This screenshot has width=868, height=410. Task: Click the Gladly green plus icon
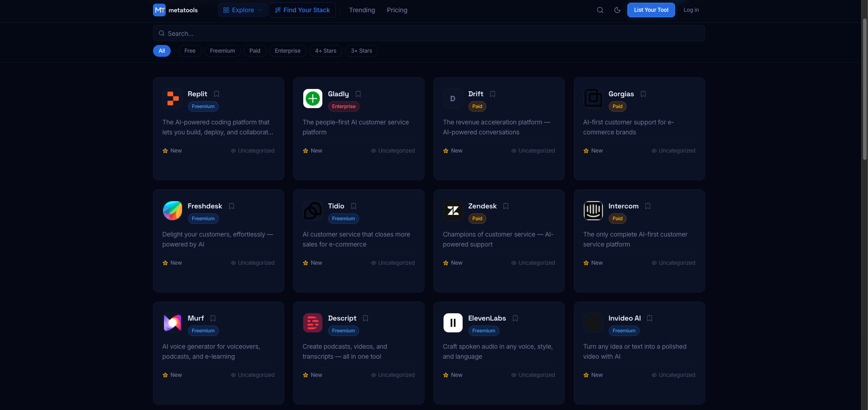tap(312, 99)
